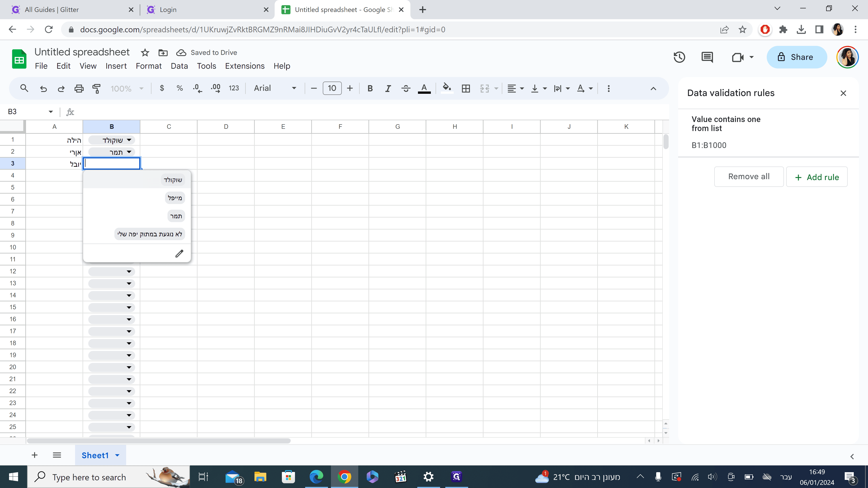Open more number formats 123
868x488 pixels.
tap(234, 88)
